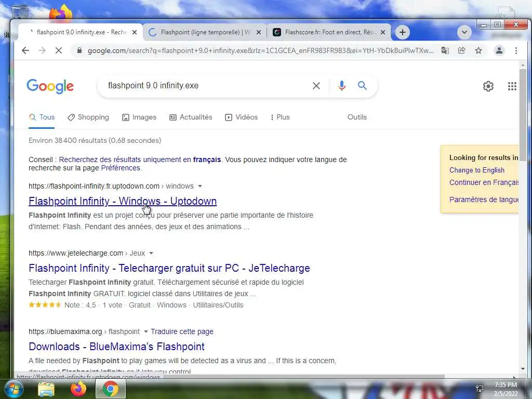Open the translate page icon

(x=445, y=50)
